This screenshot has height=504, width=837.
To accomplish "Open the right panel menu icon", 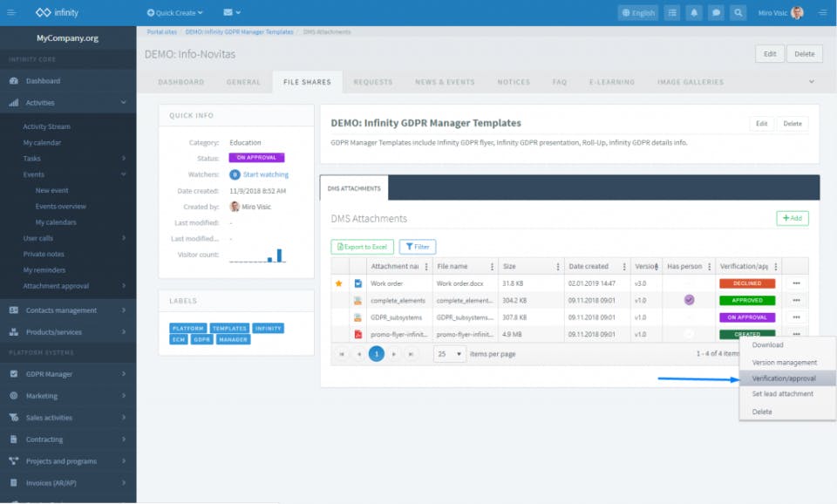I will [822, 12].
